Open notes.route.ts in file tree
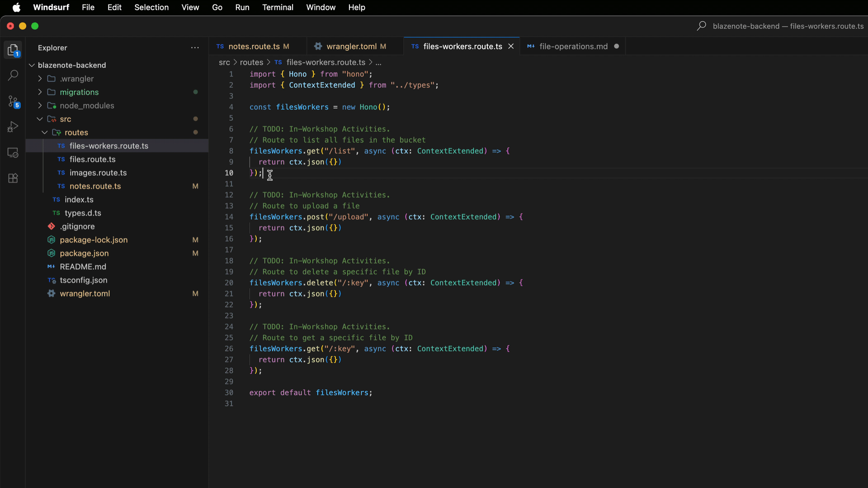 pos(95,186)
